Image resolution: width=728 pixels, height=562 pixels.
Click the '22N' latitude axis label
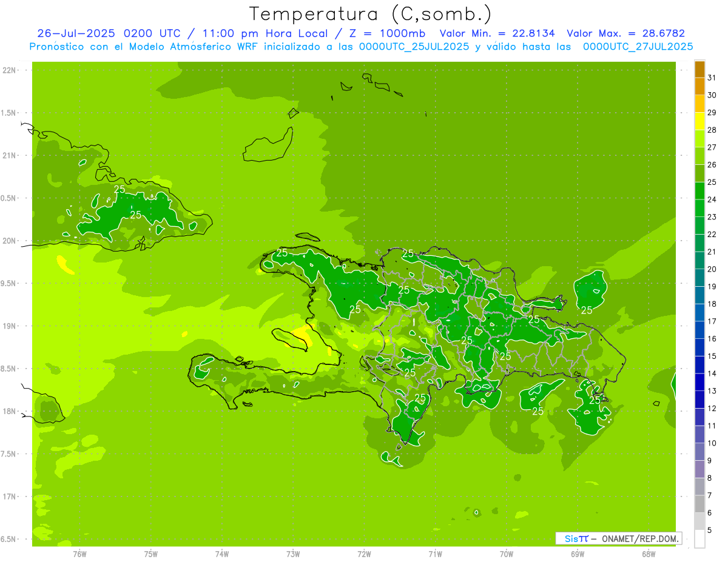point(10,70)
